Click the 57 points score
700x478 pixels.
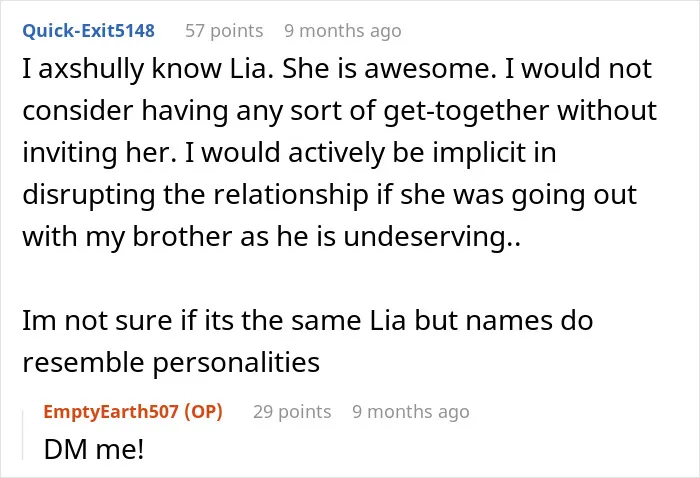point(224,31)
